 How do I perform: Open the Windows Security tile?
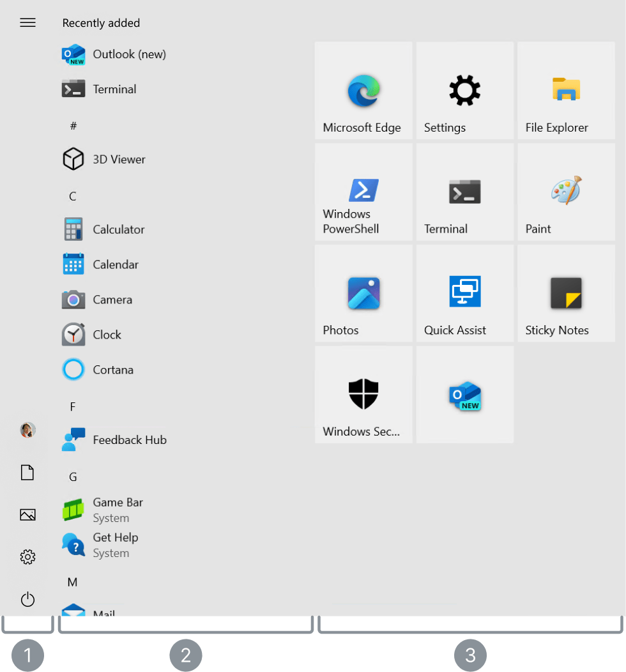click(x=363, y=395)
